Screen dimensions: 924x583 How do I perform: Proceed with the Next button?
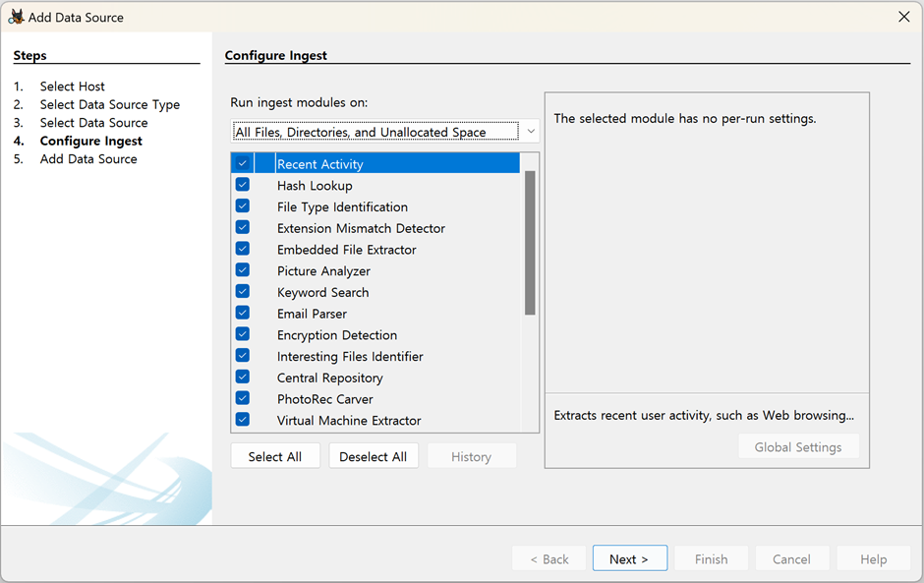(x=629, y=558)
